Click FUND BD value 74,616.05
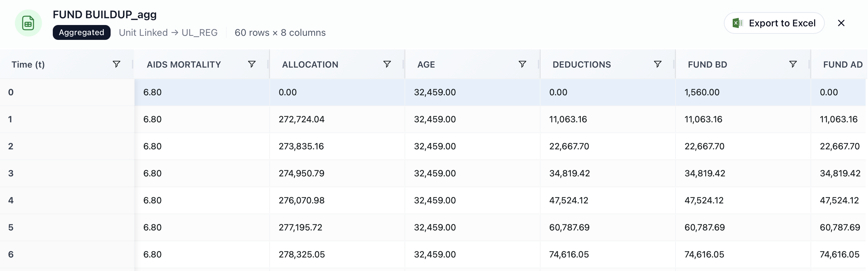Screen dimensions: 868x271 704,254
